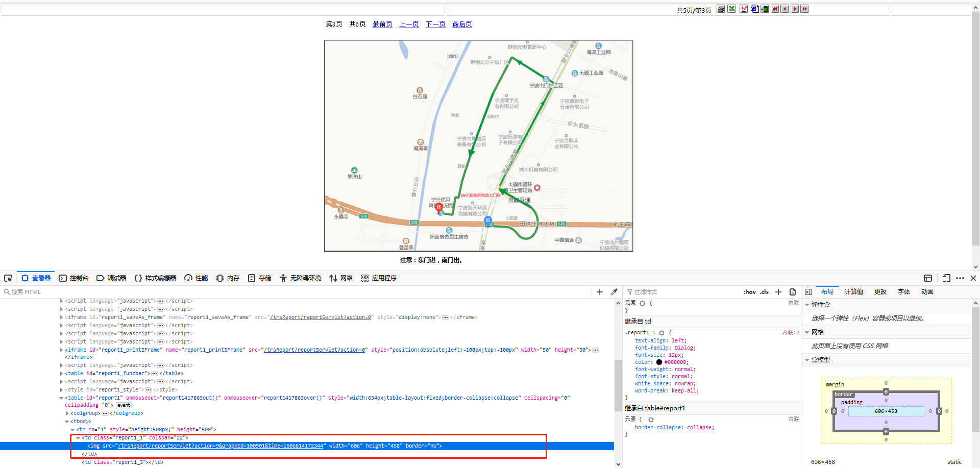
Task: Collapse the 盒模型 section
Action: [x=807, y=360]
